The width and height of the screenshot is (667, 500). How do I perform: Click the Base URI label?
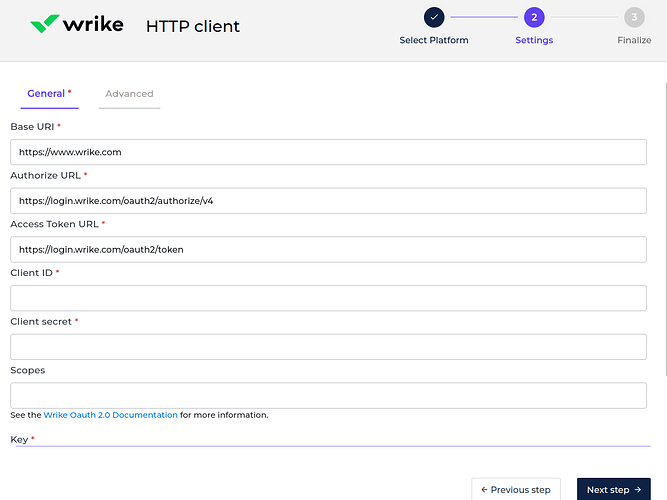[x=32, y=127]
